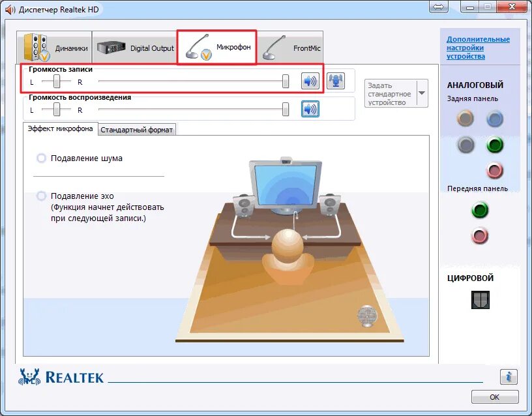Screen dimensions: 532x416
Task: Open the Digital Output tab
Action: pyautogui.click(x=134, y=47)
